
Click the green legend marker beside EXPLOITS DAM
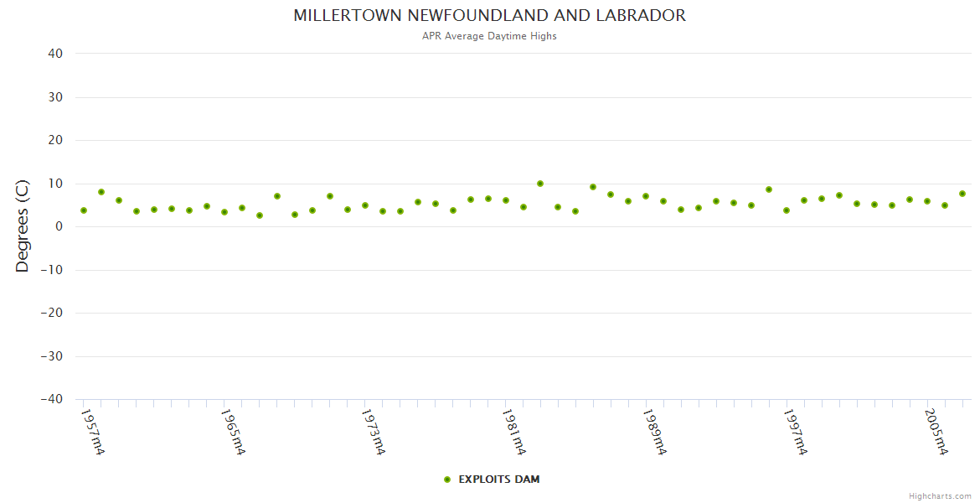pyautogui.click(x=447, y=480)
